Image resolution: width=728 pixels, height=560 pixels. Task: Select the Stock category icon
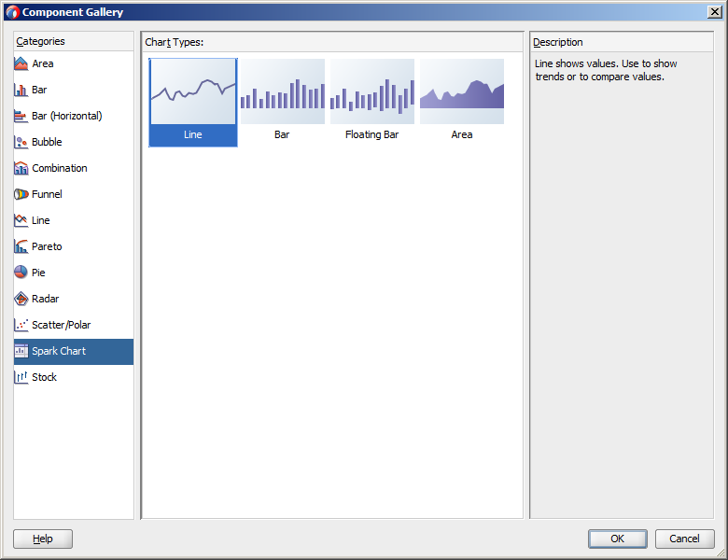click(x=21, y=377)
